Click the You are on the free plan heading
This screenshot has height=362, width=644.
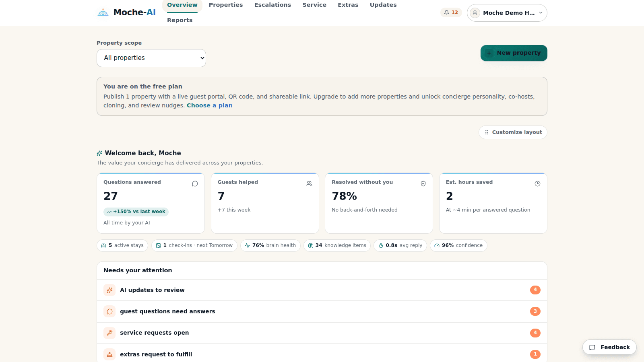coord(143,86)
